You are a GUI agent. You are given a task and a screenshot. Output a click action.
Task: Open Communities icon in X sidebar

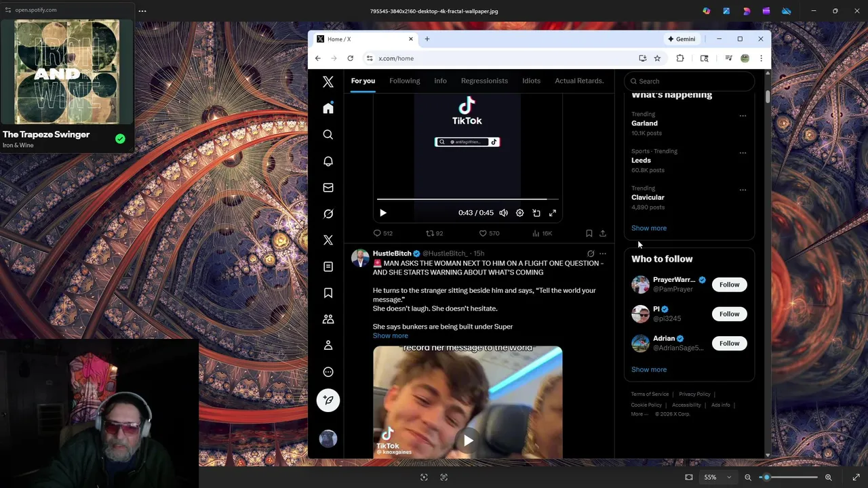[328, 319]
